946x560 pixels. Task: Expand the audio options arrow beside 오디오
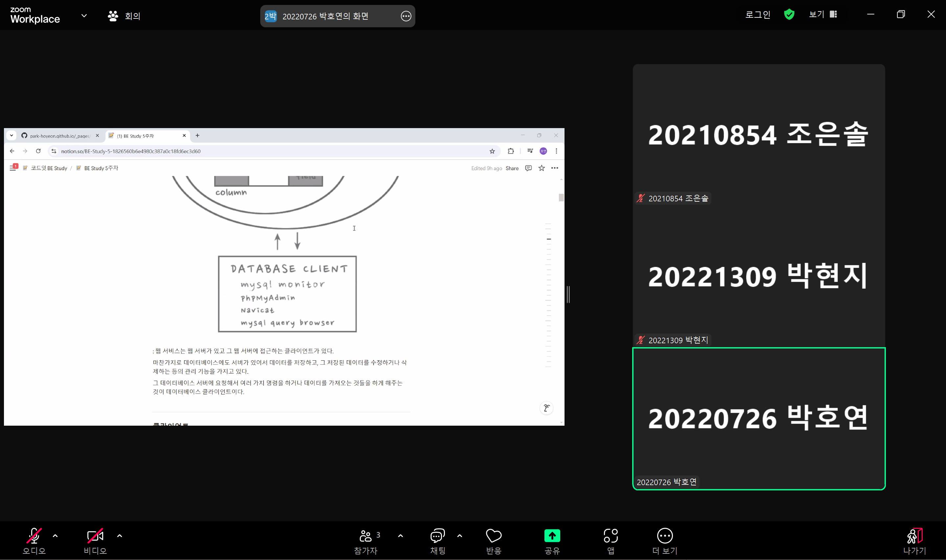pyautogui.click(x=55, y=535)
